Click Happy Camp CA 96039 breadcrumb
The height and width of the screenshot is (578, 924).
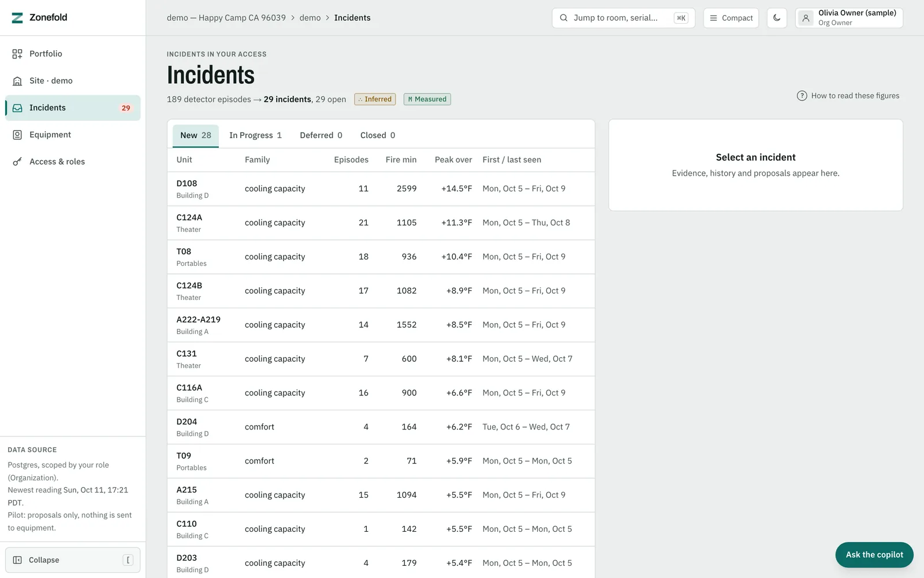point(226,18)
